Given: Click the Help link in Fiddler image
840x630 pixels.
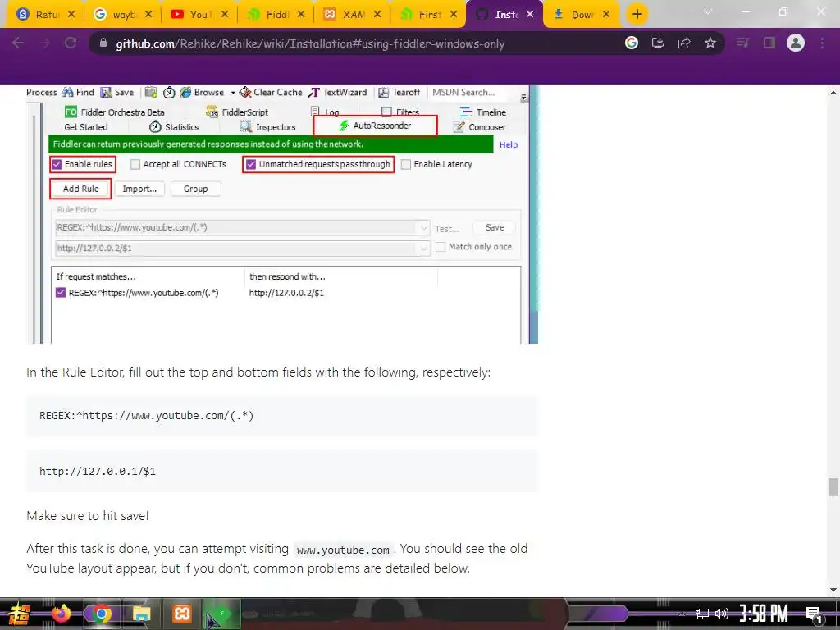Looking at the screenshot, I should [x=509, y=144].
